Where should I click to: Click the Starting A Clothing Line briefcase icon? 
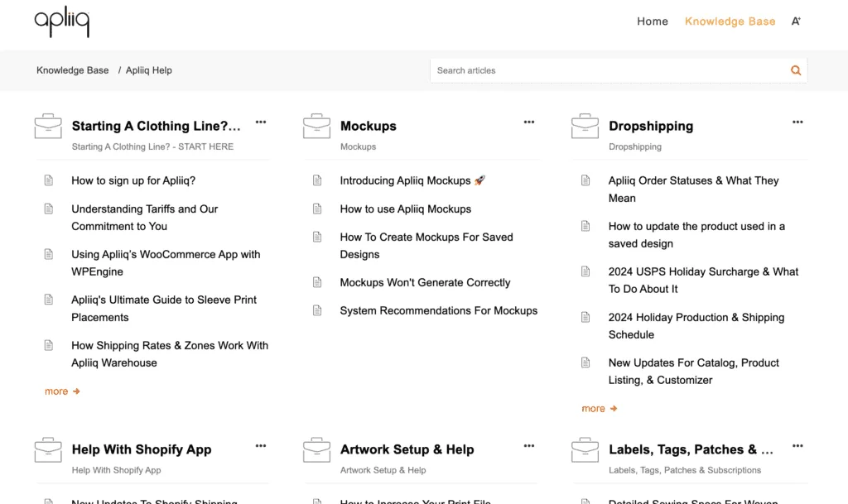pos(48,127)
